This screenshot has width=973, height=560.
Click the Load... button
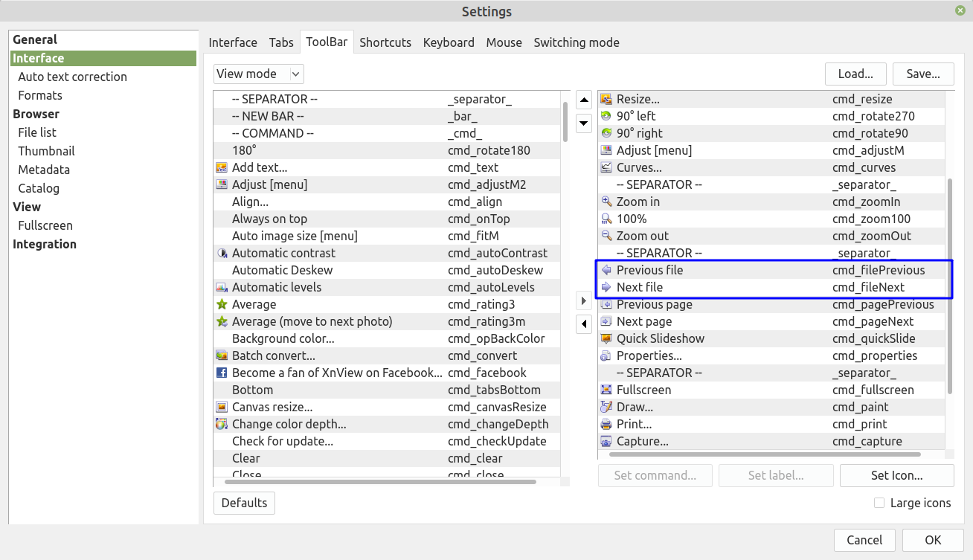[855, 74]
